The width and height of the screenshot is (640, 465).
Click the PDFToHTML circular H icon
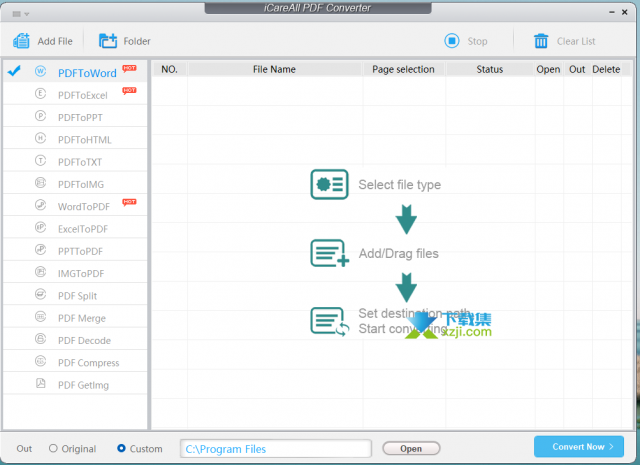[x=40, y=138]
